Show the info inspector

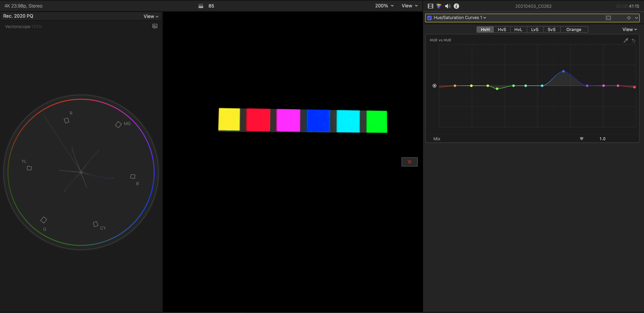tap(456, 6)
